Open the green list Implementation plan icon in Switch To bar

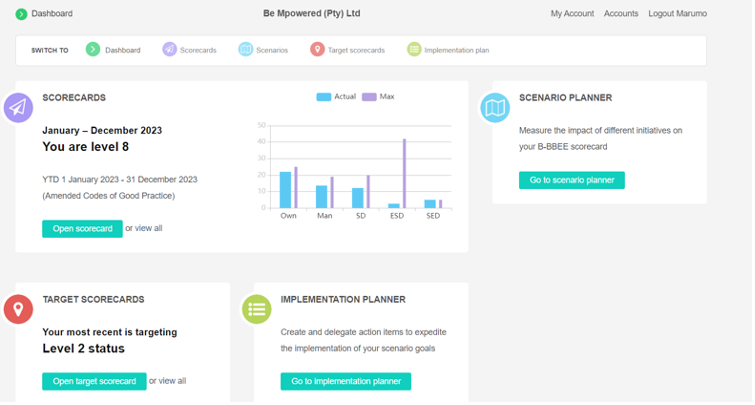[x=414, y=49]
